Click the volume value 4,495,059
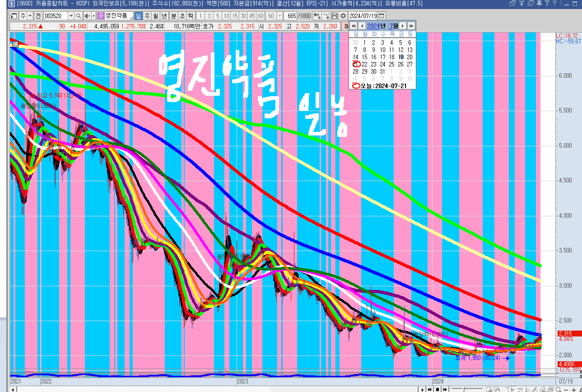 pos(107,27)
